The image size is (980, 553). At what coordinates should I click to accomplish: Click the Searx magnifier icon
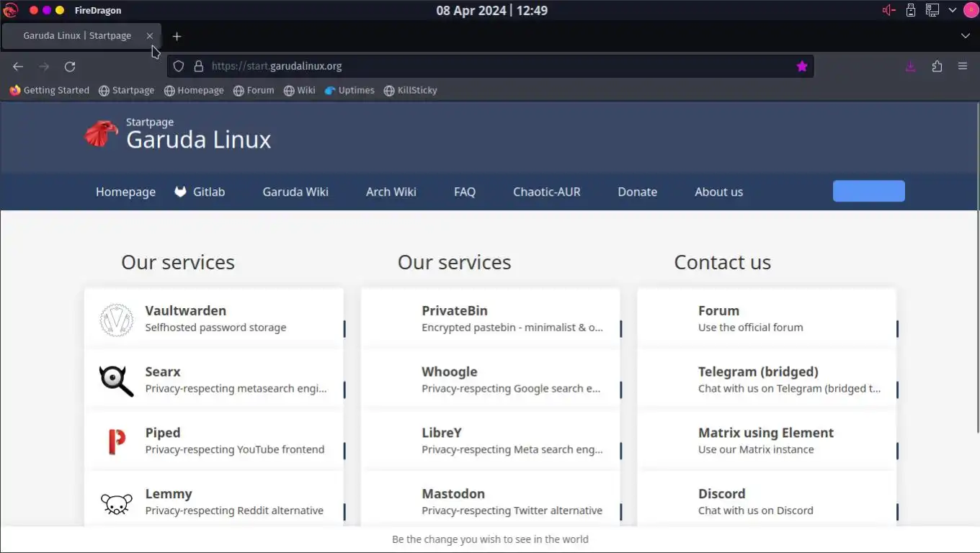click(116, 381)
